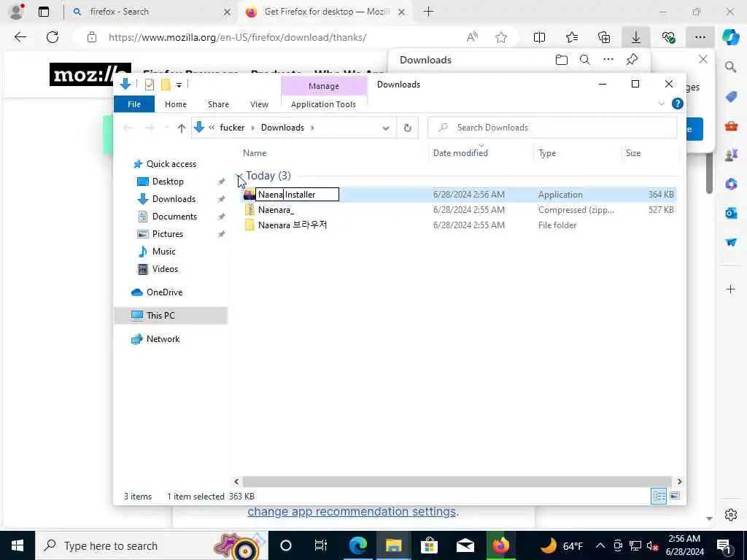The width and height of the screenshot is (747, 560).
Task: Open more options in Downloads flyout
Action: [608, 60]
